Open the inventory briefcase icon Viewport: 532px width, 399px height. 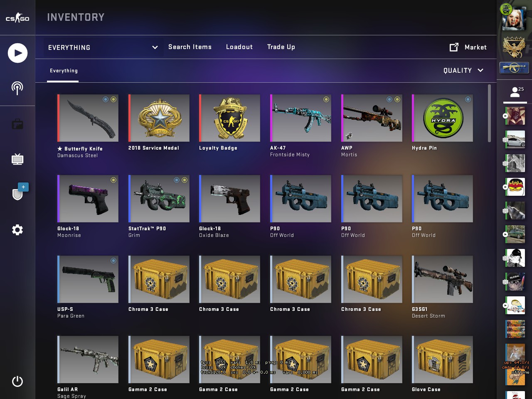(x=17, y=124)
